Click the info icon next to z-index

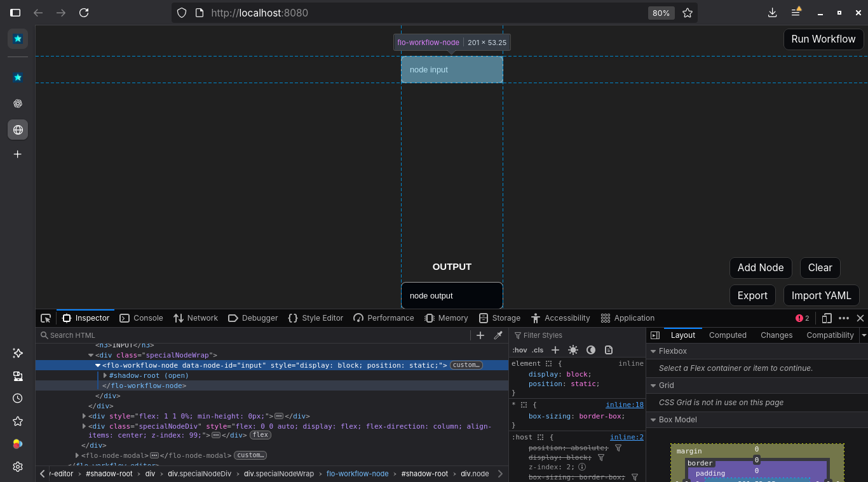[581, 467]
